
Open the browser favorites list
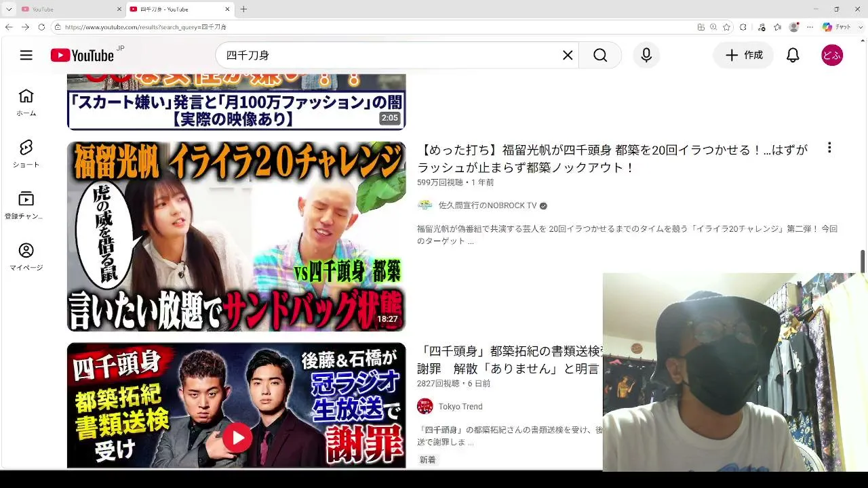point(777,27)
